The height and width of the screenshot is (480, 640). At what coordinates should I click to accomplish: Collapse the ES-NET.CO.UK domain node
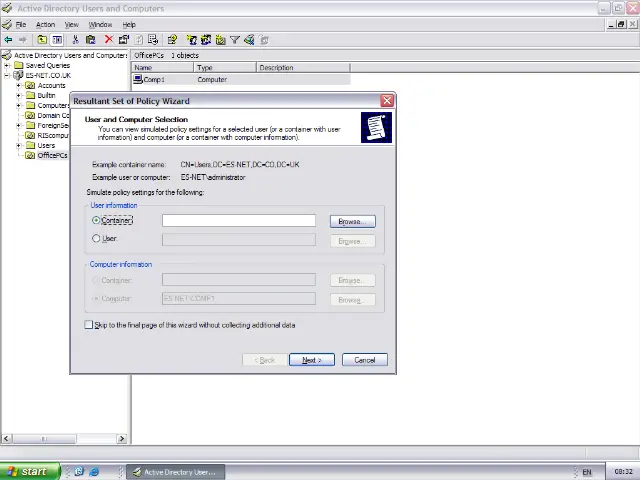click(x=7, y=76)
